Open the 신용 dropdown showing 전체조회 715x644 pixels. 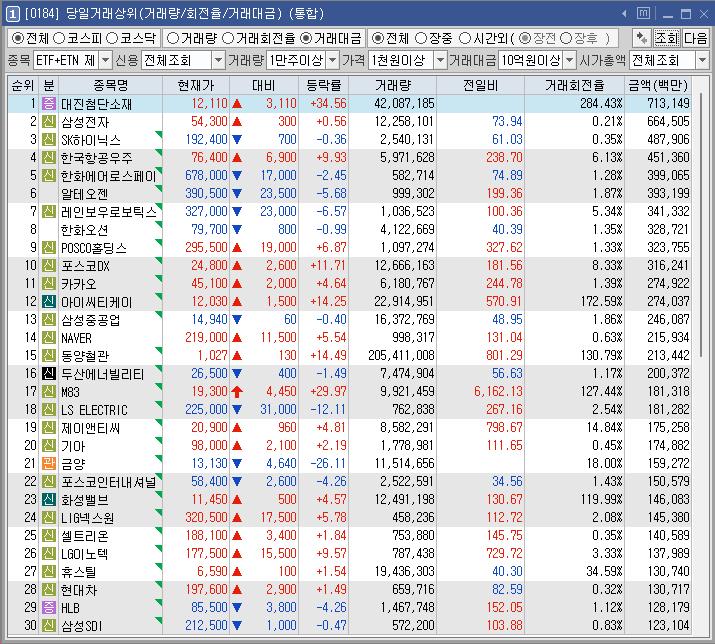pos(183,60)
